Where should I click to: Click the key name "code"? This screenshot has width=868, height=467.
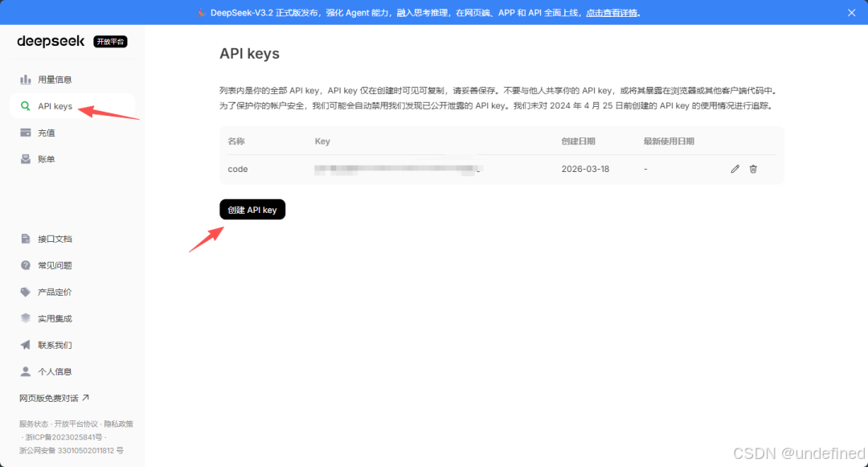(237, 169)
